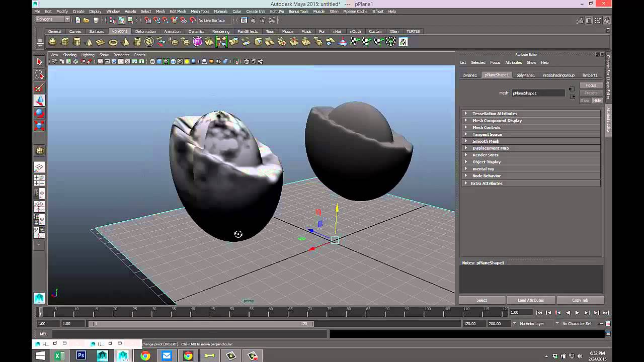Click the auto keyframe key icon
Viewport: 644px width, 362px height.
(x=599, y=324)
